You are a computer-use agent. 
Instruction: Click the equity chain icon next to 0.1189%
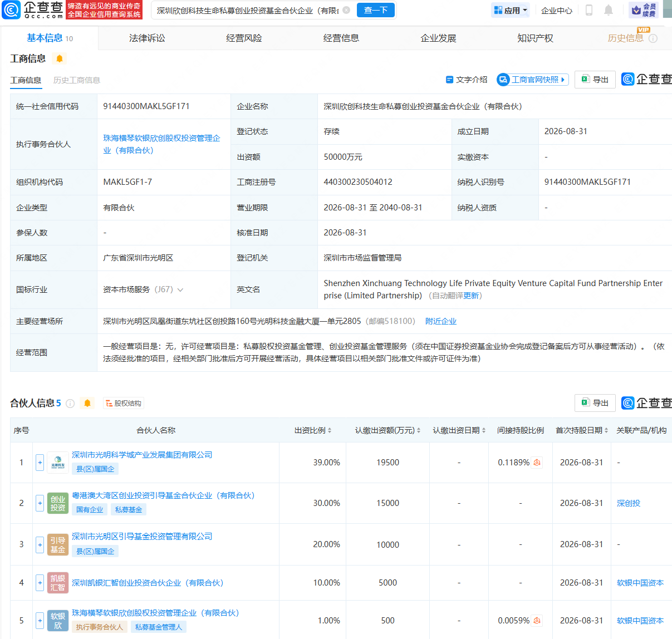tap(537, 463)
